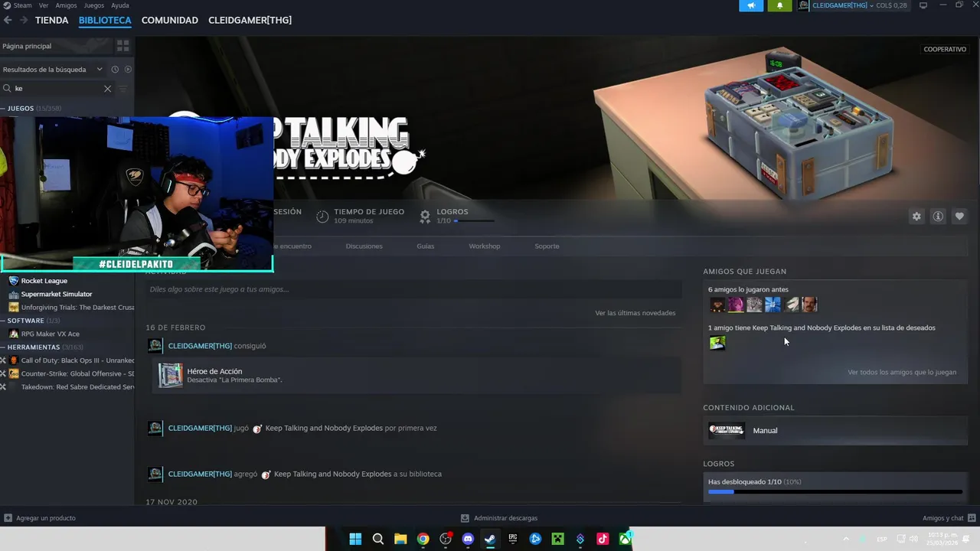Open the Workshop game link
The height and width of the screenshot is (551, 980).
[484, 246]
